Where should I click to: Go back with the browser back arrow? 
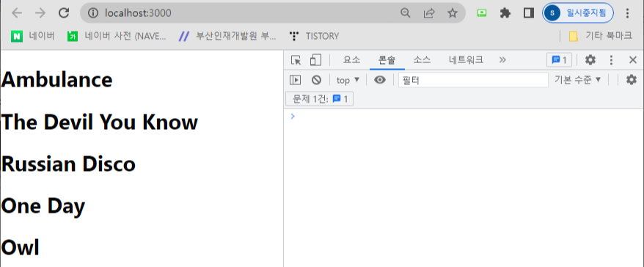click(x=17, y=13)
